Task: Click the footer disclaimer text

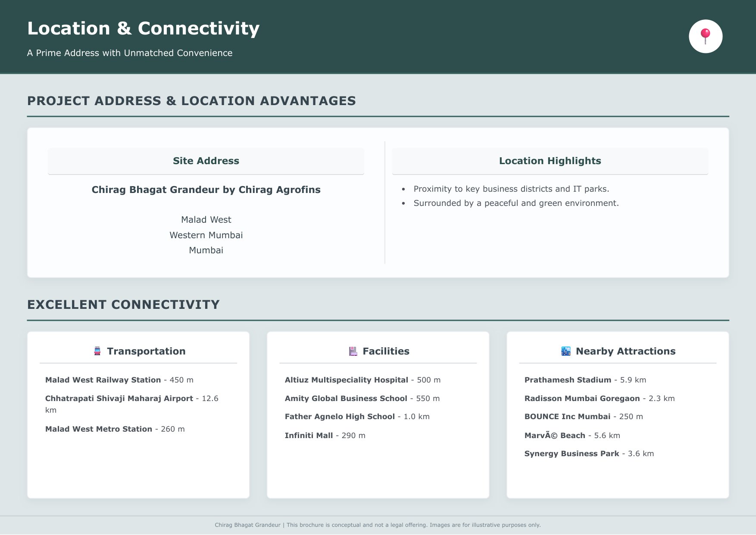Action: click(378, 525)
